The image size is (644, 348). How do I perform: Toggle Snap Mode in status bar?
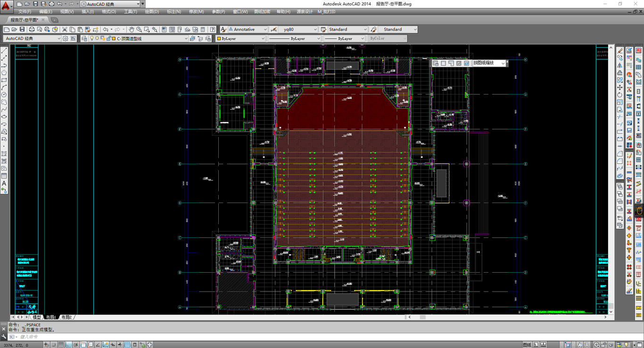[53, 345]
